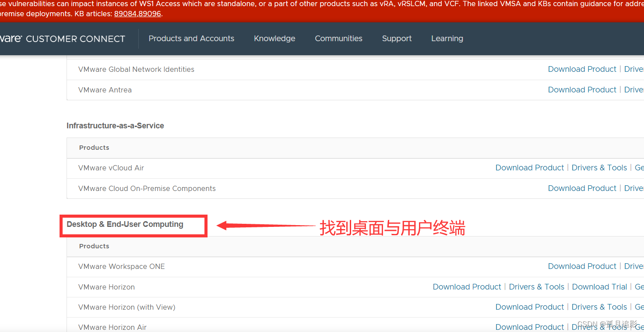The height and width of the screenshot is (332, 644).
Task: Download Product for VMware Global Network Identities
Action: point(582,69)
